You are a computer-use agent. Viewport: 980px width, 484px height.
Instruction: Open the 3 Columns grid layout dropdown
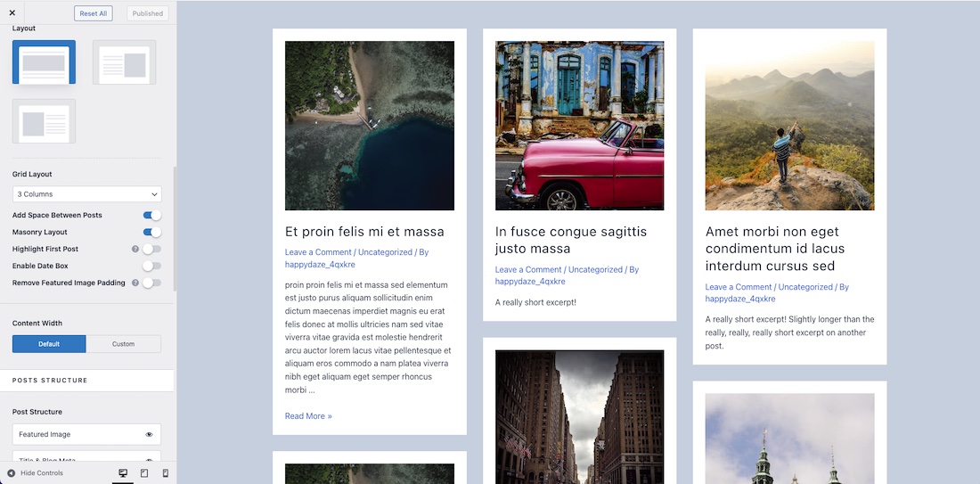pos(87,193)
